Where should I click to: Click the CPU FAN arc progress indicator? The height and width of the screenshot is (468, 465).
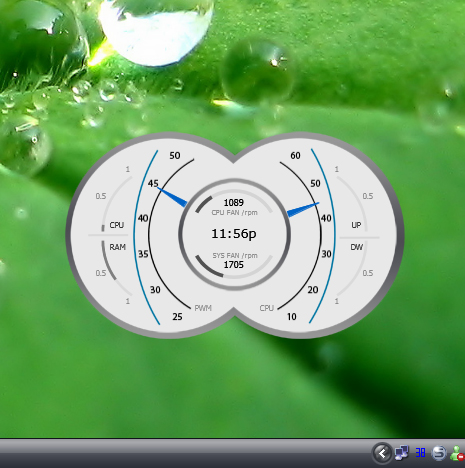[x=203, y=205]
